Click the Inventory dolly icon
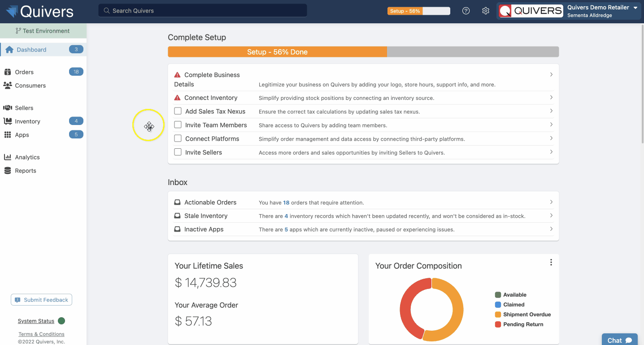Image resolution: width=644 pixels, height=345 pixels. point(8,121)
